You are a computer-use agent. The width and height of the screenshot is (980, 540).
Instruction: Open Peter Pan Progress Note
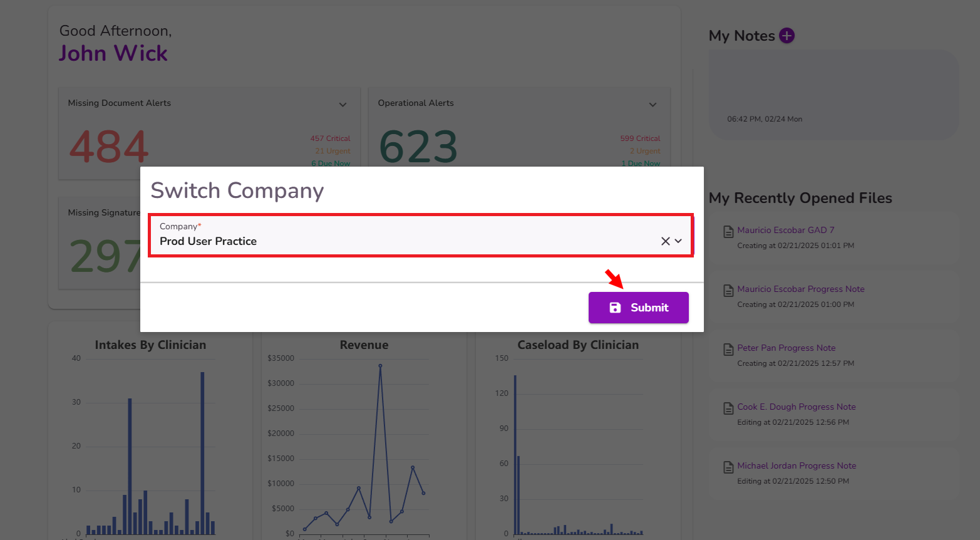pyautogui.click(x=786, y=348)
